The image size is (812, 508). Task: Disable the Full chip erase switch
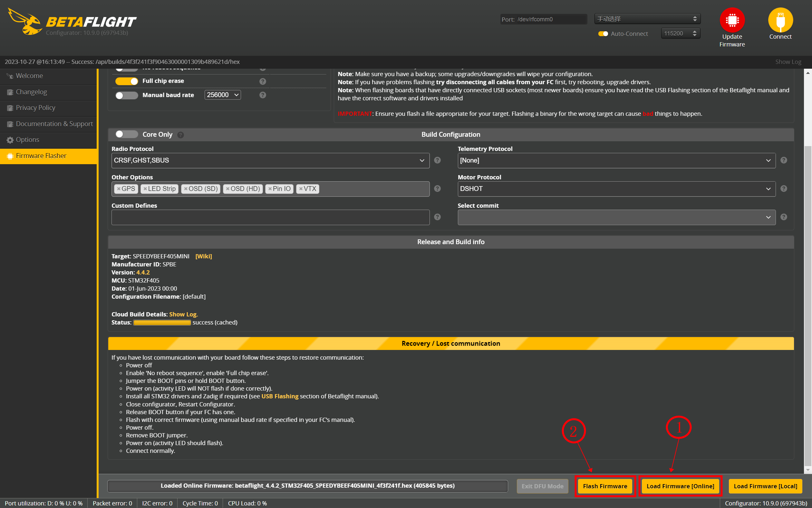click(127, 81)
